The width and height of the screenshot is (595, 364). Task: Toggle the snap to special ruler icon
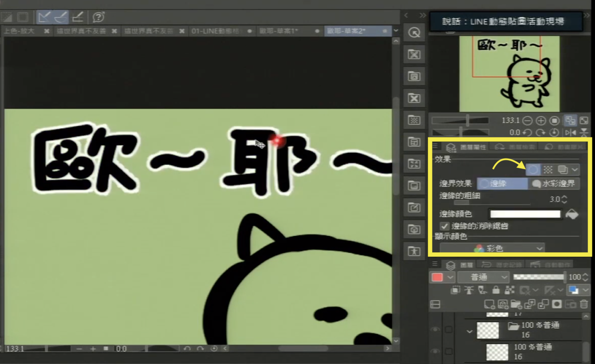(60, 17)
